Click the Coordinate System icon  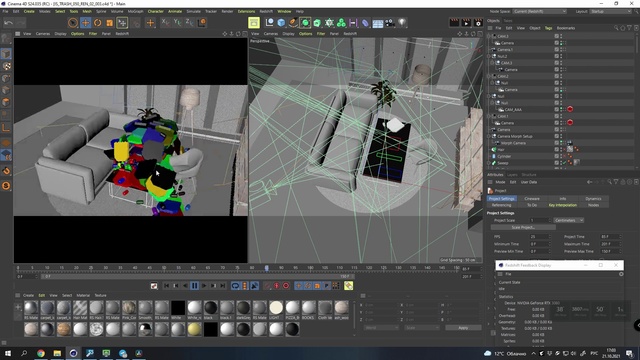click(202, 22)
